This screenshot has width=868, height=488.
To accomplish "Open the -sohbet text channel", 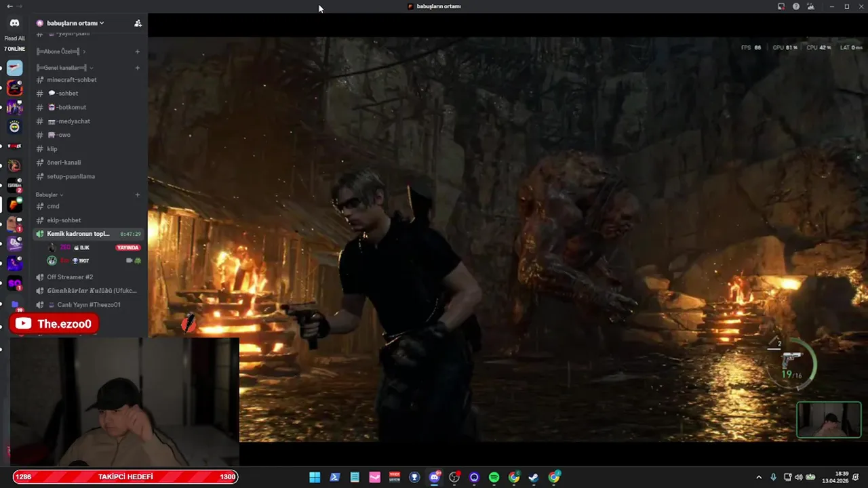I will coord(88,94).
